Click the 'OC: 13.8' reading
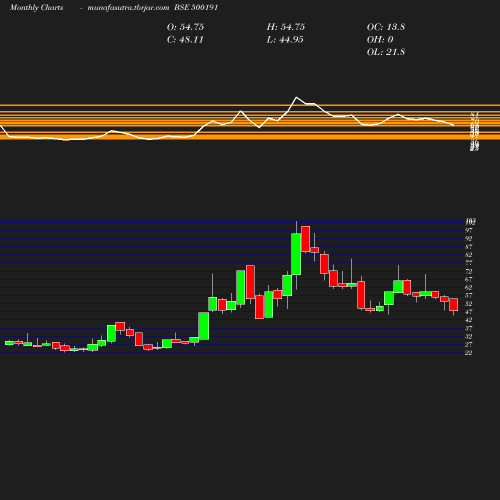Viewport: 500px width, 500px height. coord(386,27)
